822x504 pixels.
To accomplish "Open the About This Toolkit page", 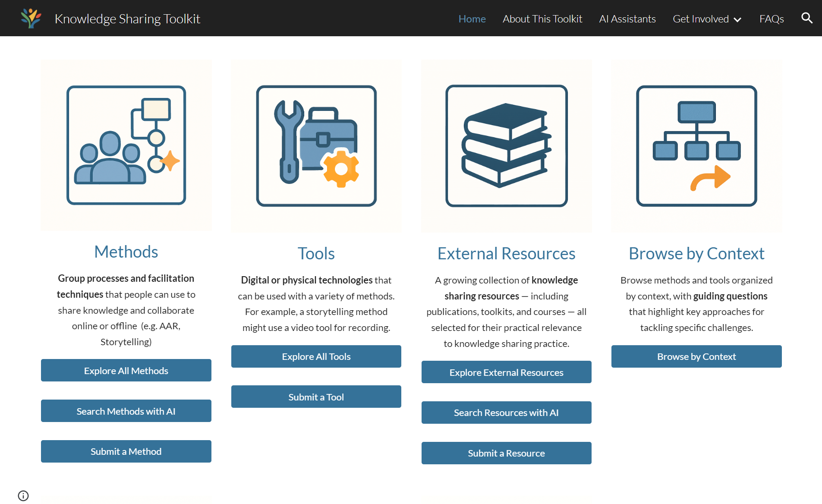I will click(x=542, y=19).
